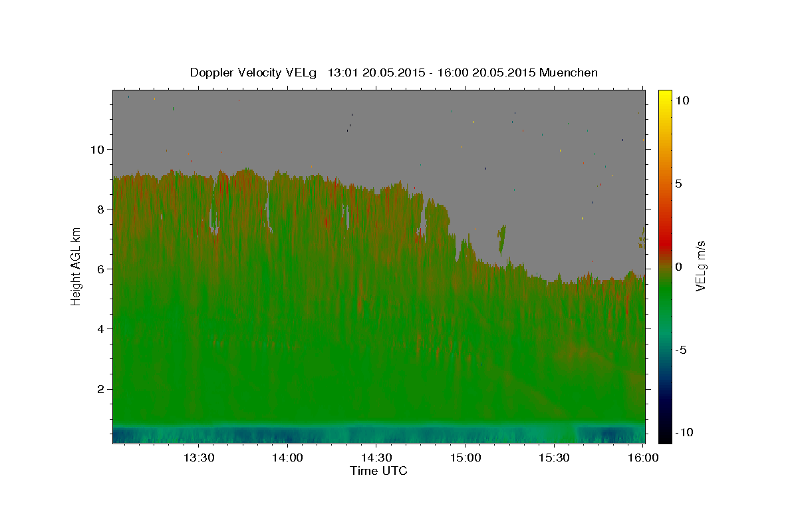Viewport: 798px width, 532px height.
Task: Click the colorbar value label 10
Action: 682,100
